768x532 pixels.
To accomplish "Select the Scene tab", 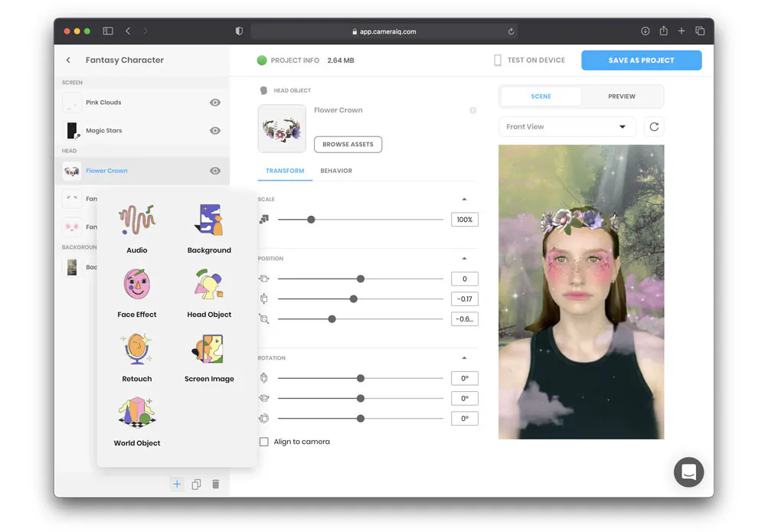I will click(541, 96).
